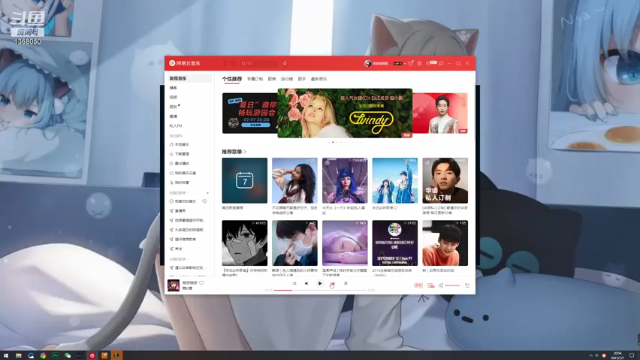Screen dimensions: 640x360
Task: Expand the VIP badge dropdown arrow
Action: (405, 63)
